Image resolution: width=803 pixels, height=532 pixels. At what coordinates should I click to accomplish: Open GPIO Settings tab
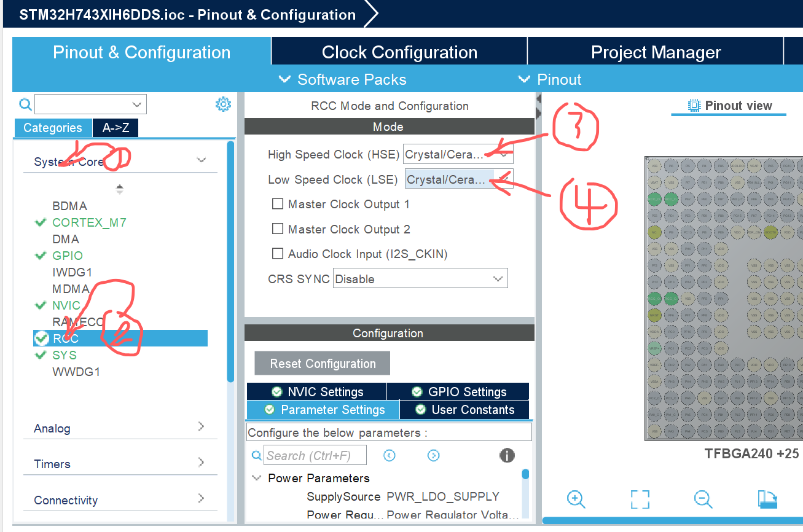click(x=458, y=391)
